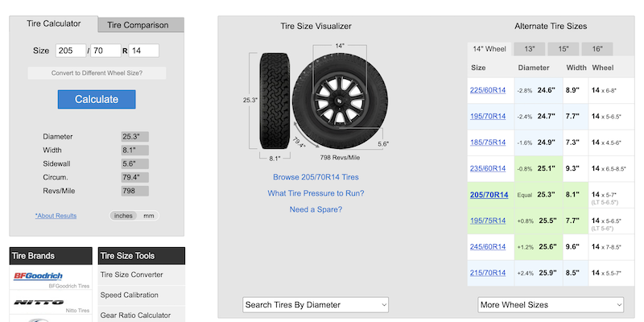Switch to the Tire Comparison tab
The height and width of the screenshot is (322, 644).
coord(138,25)
